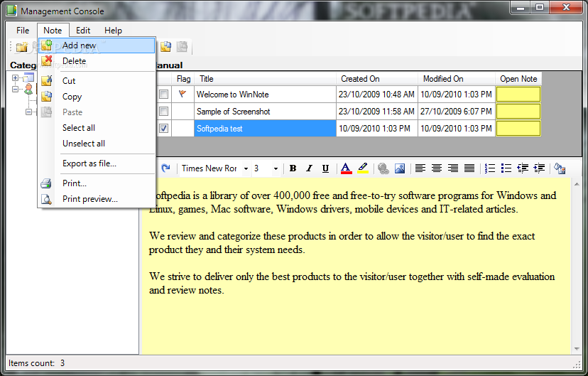This screenshot has width=588, height=376.
Task: Select the Welcome to WinNote title cell
Action: point(265,95)
